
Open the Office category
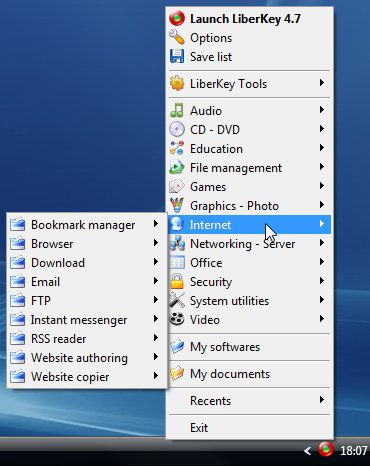click(x=249, y=263)
